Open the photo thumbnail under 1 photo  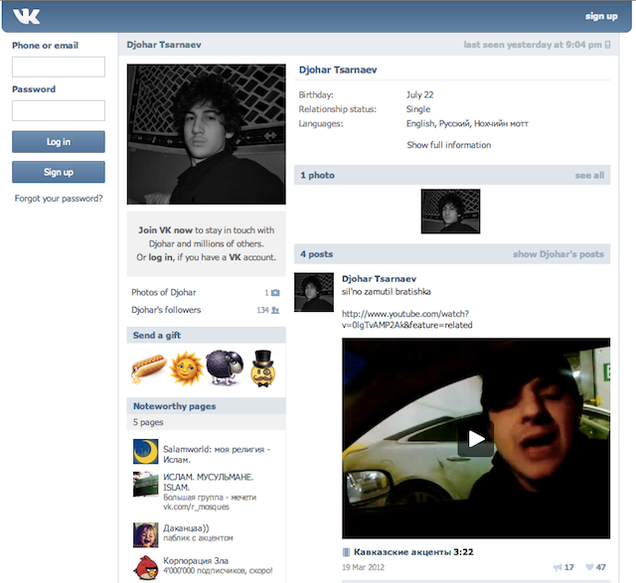coord(450,211)
